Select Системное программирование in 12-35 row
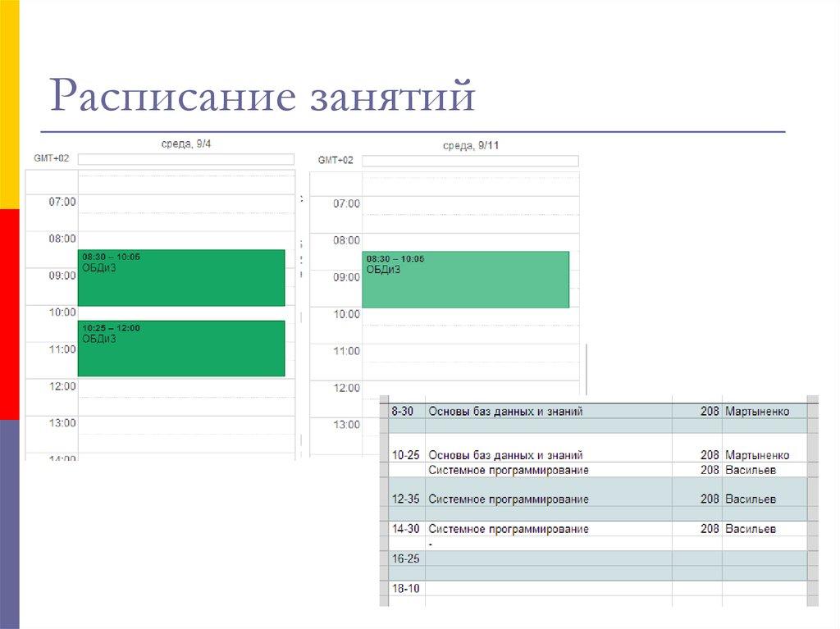 pyautogui.click(x=507, y=499)
